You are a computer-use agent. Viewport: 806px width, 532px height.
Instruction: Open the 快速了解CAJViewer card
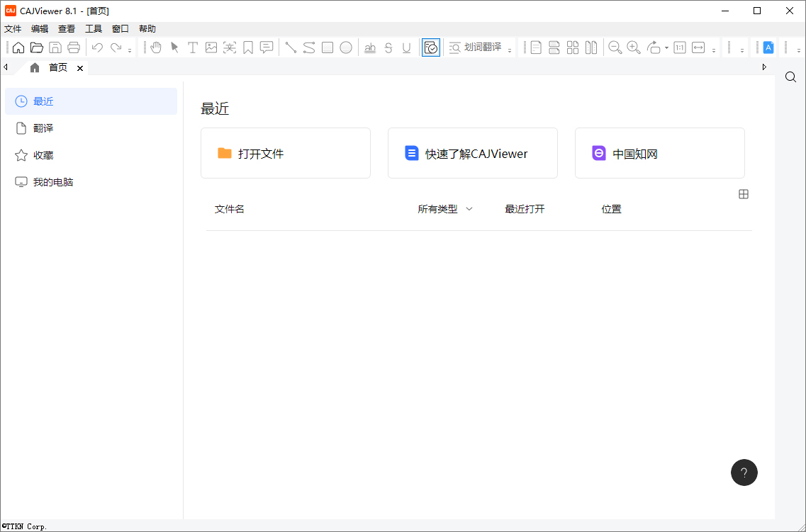(473, 153)
